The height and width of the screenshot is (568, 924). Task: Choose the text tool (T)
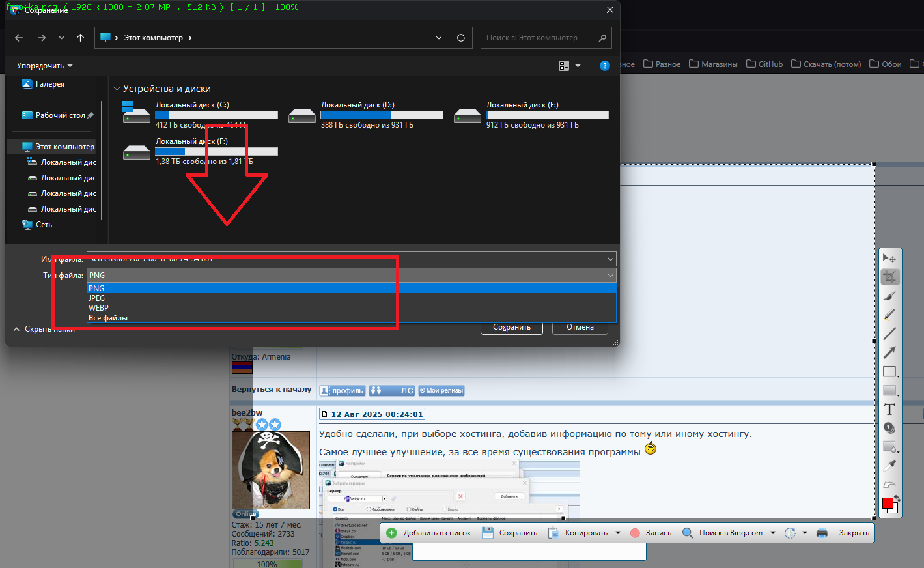point(889,409)
